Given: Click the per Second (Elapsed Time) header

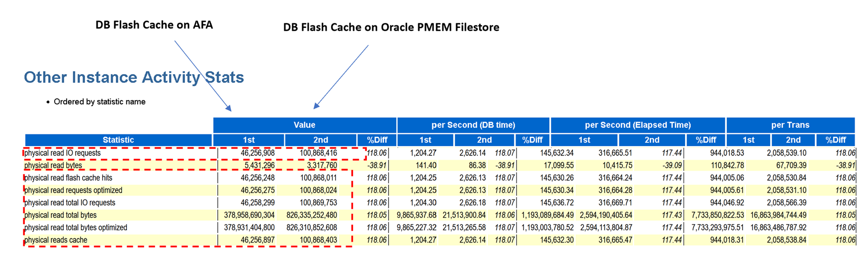Looking at the screenshot, I should click(x=638, y=125).
